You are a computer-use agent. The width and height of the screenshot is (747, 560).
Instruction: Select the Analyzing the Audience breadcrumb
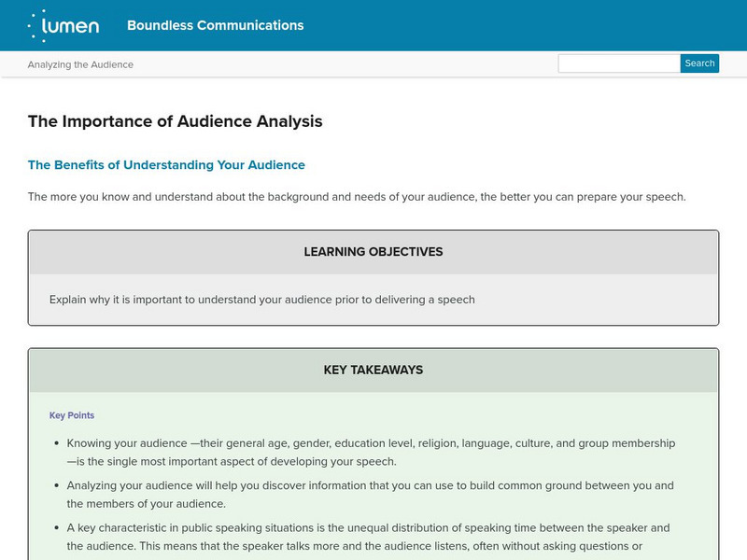(x=80, y=64)
